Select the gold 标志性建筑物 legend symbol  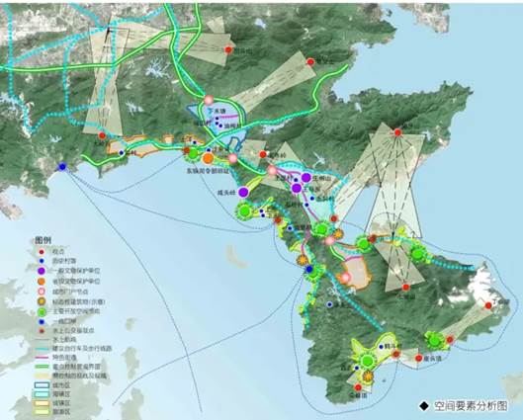(x=42, y=301)
